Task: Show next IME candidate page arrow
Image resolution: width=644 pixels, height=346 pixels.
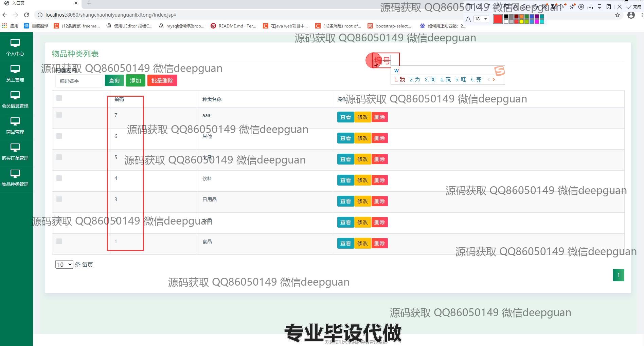Action: [x=494, y=80]
